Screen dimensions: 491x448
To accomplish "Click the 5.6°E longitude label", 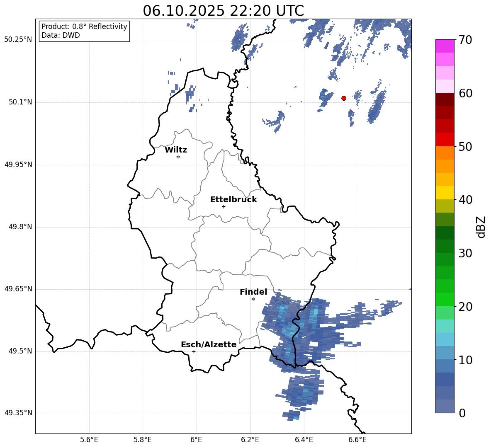I will coord(89,440).
